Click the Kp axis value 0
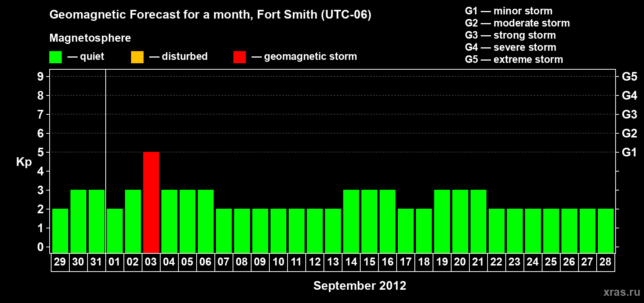The height and width of the screenshot is (303, 644). tap(41, 247)
